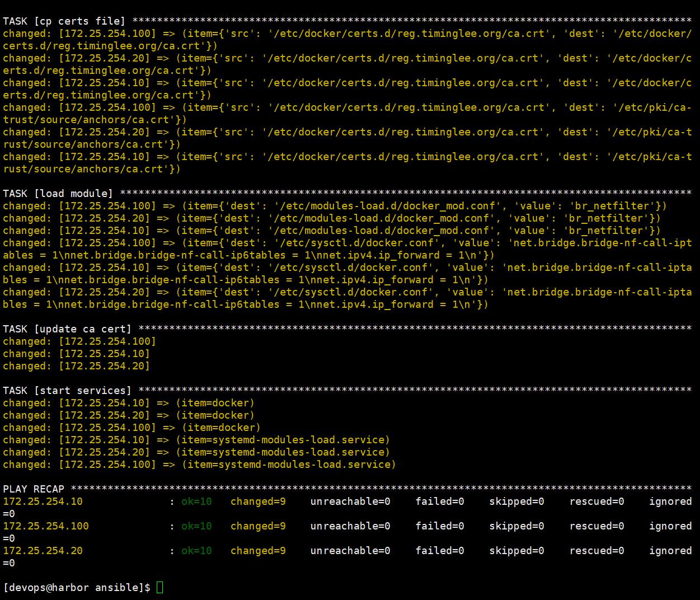Viewport: 700px width, 600px height.
Task: Select host 172.25.254.20 in the play recap
Action: (43, 551)
